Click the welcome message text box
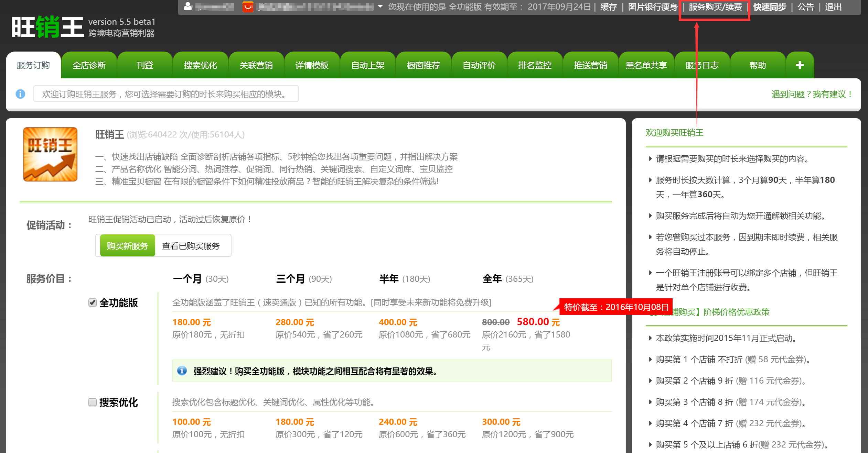The image size is (868, 453). 166,94
